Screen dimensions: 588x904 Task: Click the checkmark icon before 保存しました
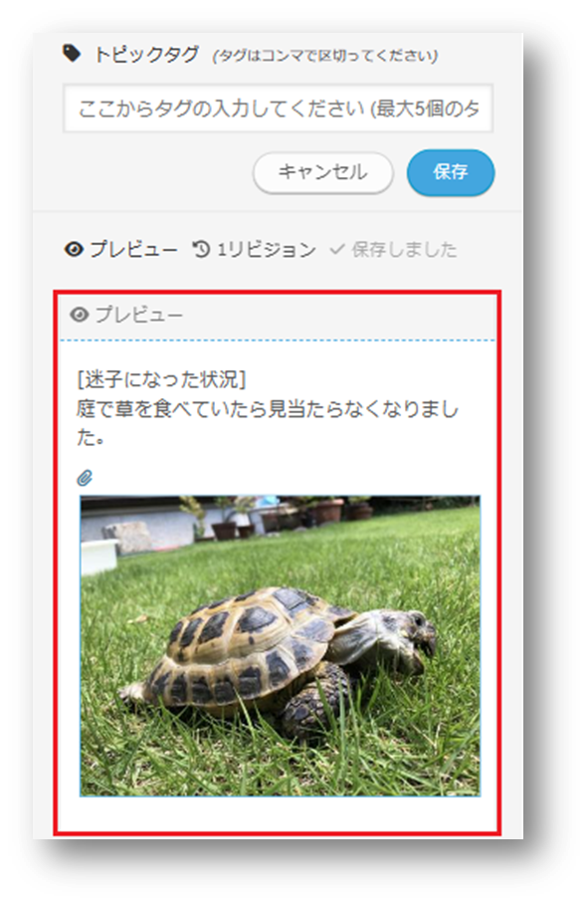coord(337,250)
